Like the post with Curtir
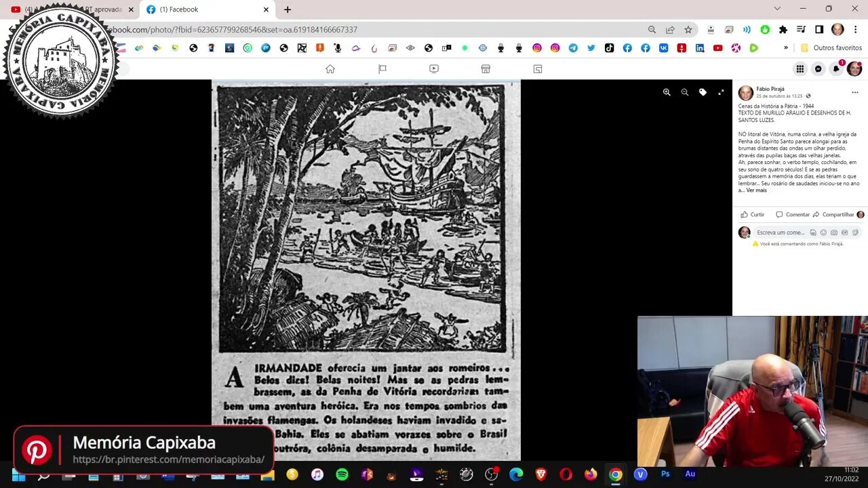The image size is (868, 488). point(753,214)
